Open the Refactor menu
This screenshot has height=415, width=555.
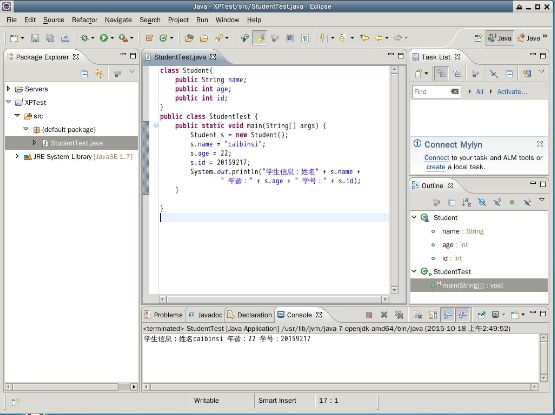(x=84, y=20)
